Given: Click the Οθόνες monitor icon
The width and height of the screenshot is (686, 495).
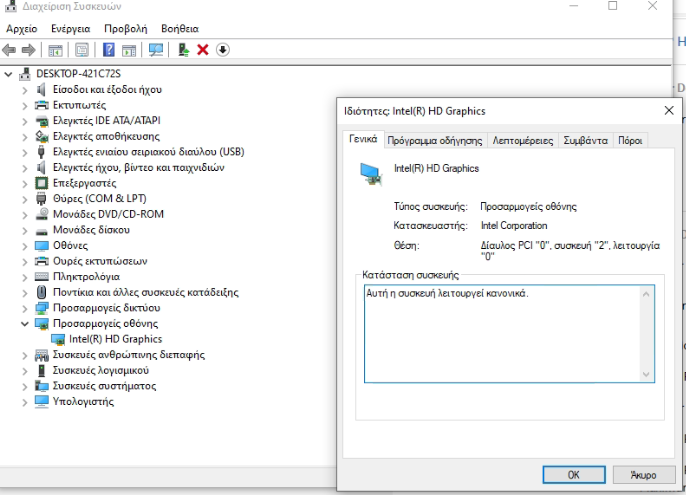Looking at the screenshot, I should [x=42, y=246].
